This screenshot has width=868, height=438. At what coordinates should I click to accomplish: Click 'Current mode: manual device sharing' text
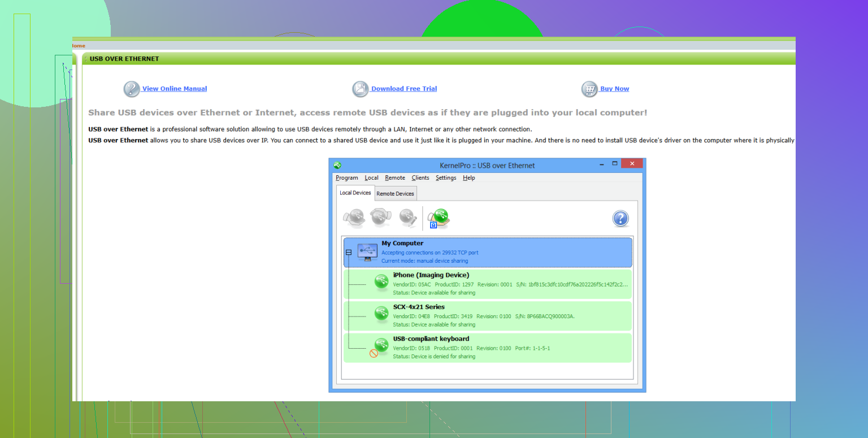(424, 261)
